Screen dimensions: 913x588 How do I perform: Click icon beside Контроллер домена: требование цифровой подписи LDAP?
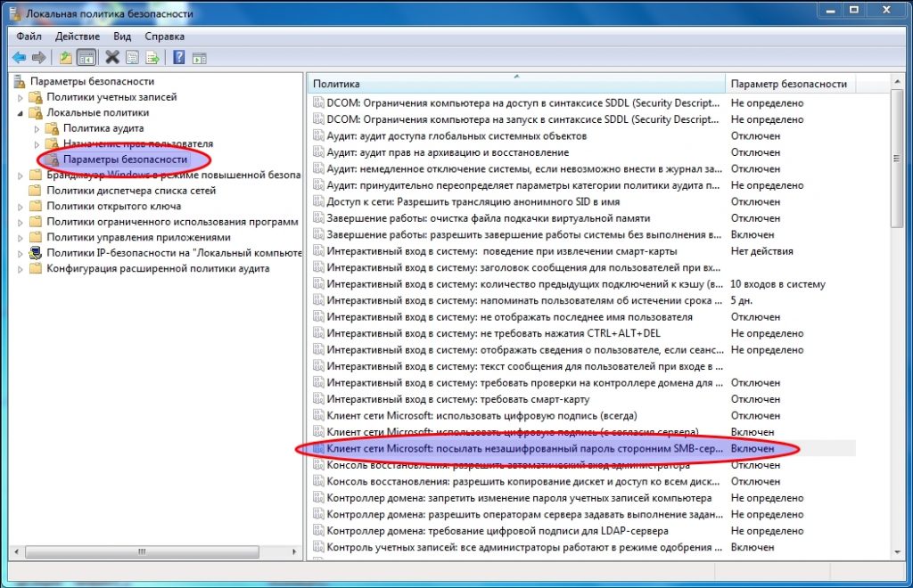[318, 530]
